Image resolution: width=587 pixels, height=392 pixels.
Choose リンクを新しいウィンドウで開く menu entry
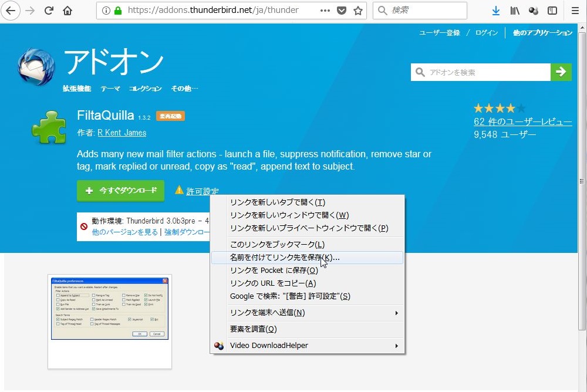pos(308,215)
